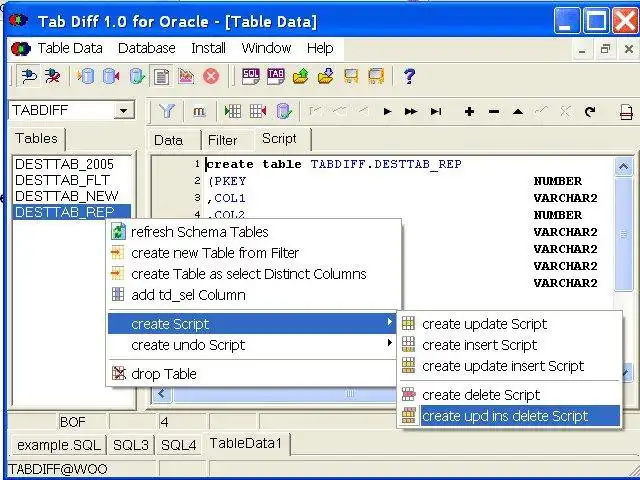Switch to the Filter tab
640x480 pixels.
pos(222,140)
